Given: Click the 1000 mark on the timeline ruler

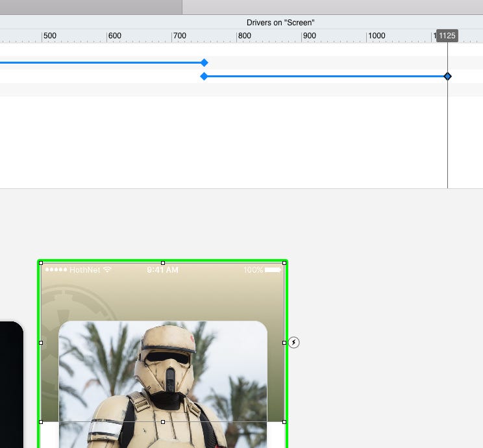Looking at the screenshot, I should (377, 36).
